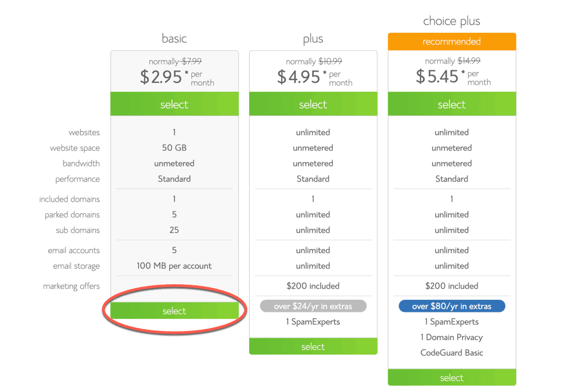The height and width of the screenshot is (392, 577).
Task: Click the bottom select button of choice plus
Action: (x=452, y=378)
